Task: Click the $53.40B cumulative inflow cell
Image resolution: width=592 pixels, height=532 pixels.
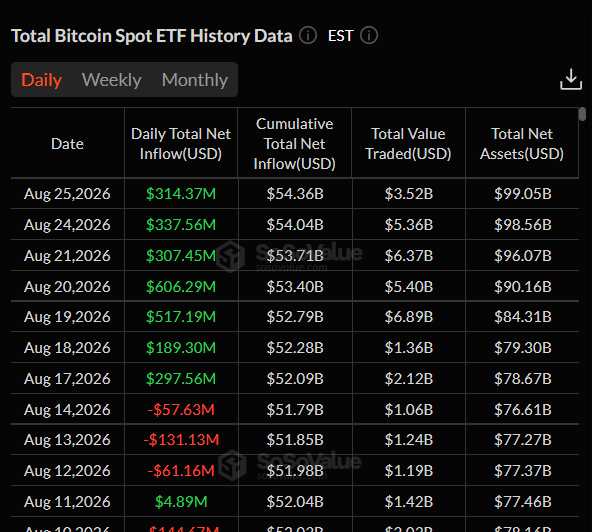Action: point(295,287)
